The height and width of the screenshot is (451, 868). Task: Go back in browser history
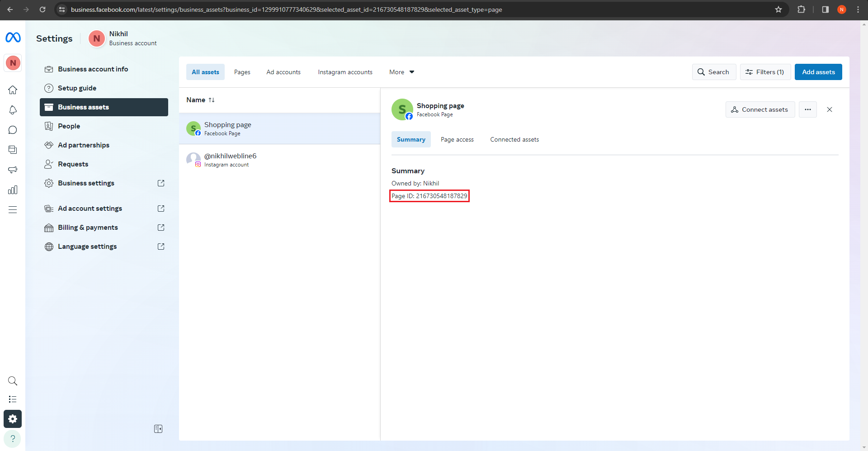[x=10, y=9]
